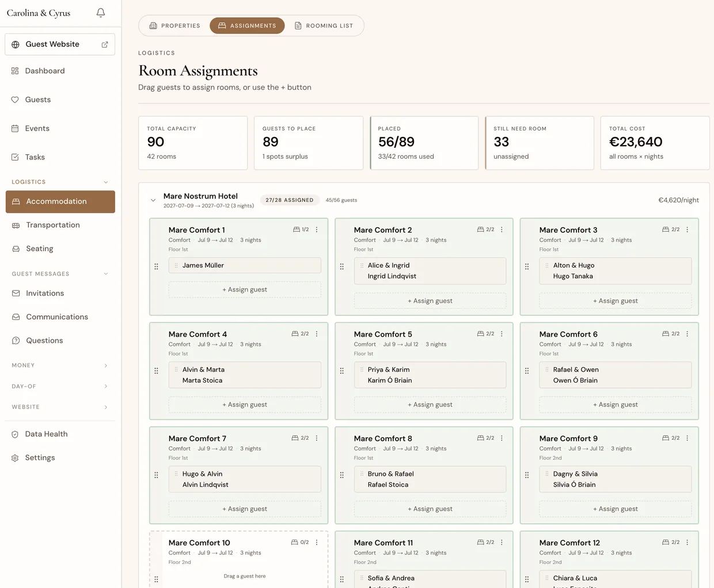714x588 pixels.
Task: Expand the Money sidebar section
Action: (106, 365)
